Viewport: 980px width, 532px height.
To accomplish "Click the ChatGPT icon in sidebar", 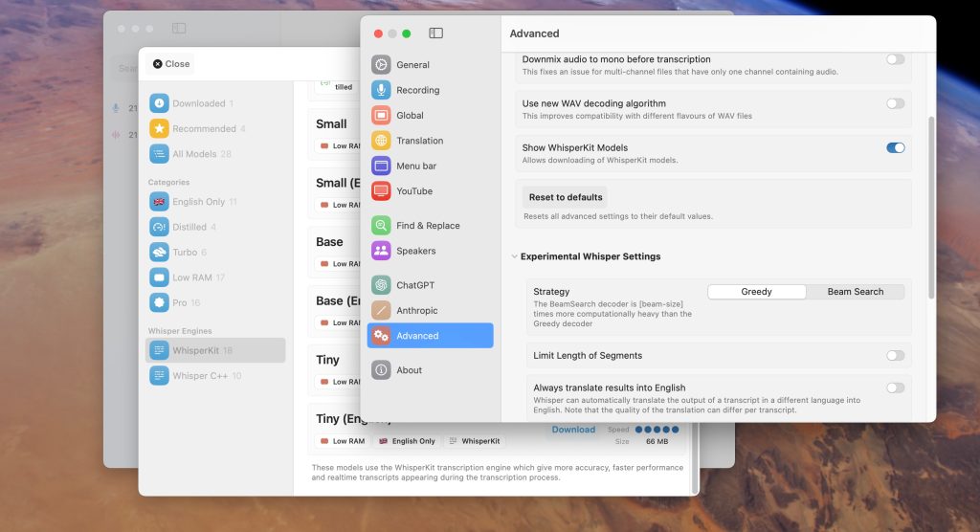I will coord(381,285).
